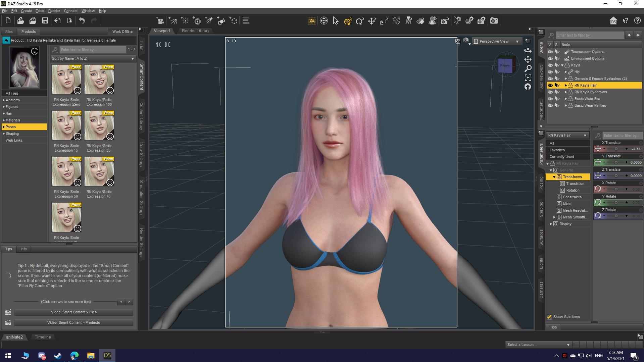Expand the Hip node
The image size is (644, 362).
click(x=566, y=72)
